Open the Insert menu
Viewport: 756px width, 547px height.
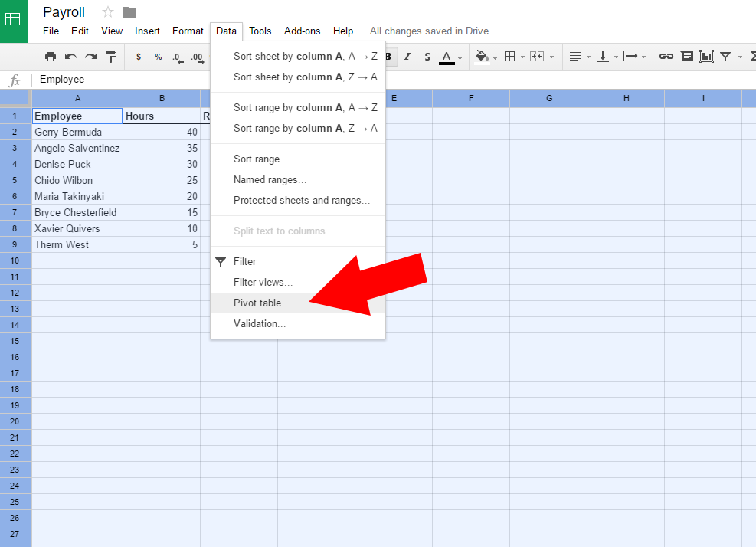[147, 31]
